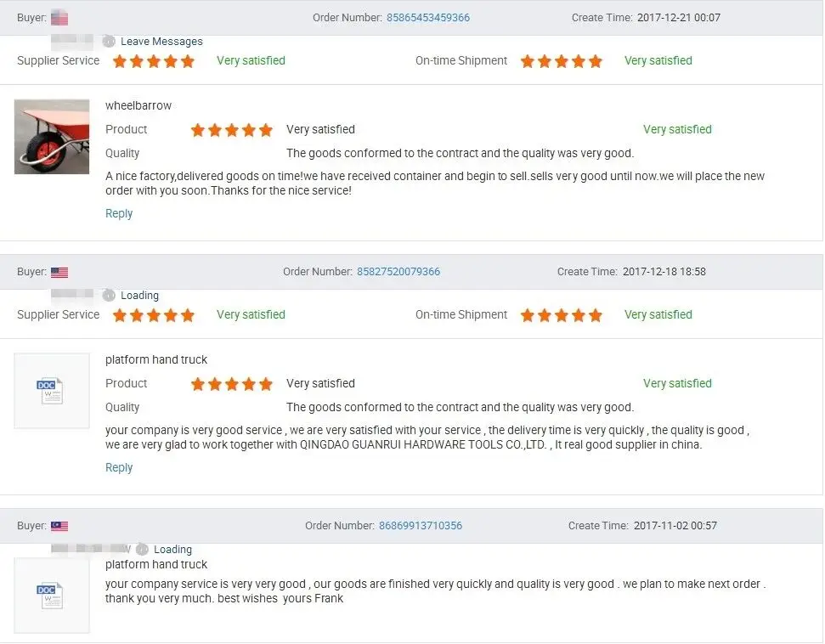Click Supplier Service stars for order 85865453459366
The width and height of the screenshot is (825, 644).
pyautogui.click(x=154, y=61)
